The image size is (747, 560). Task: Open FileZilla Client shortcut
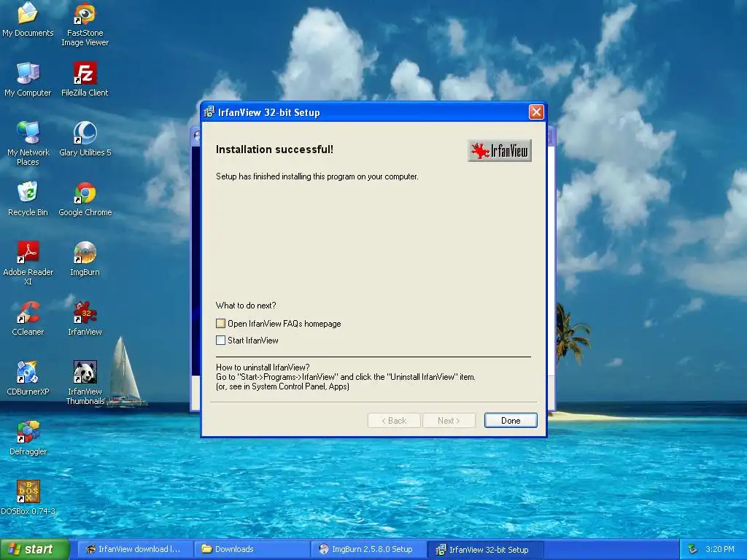85,79
